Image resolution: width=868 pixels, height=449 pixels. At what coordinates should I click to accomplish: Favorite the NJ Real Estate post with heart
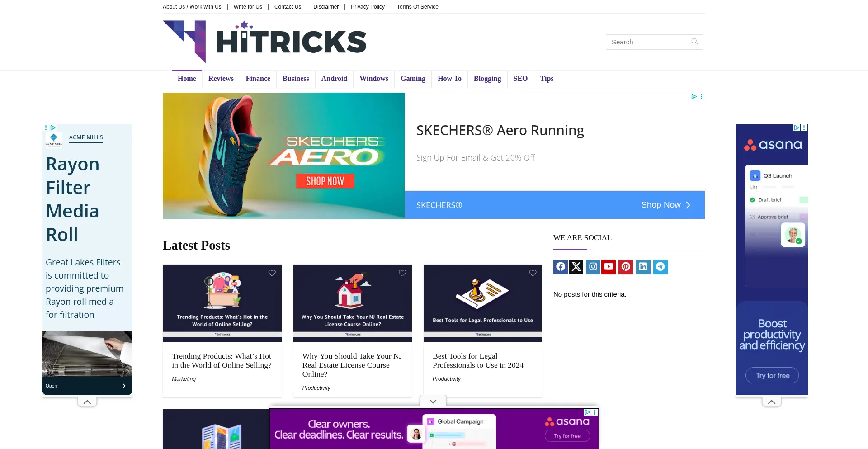tap(402, 273)
